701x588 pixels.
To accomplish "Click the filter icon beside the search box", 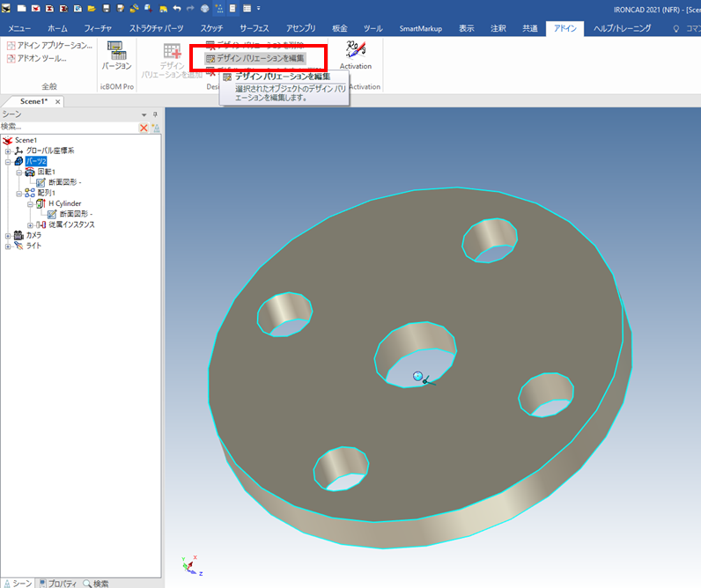I will pos(155,128).
